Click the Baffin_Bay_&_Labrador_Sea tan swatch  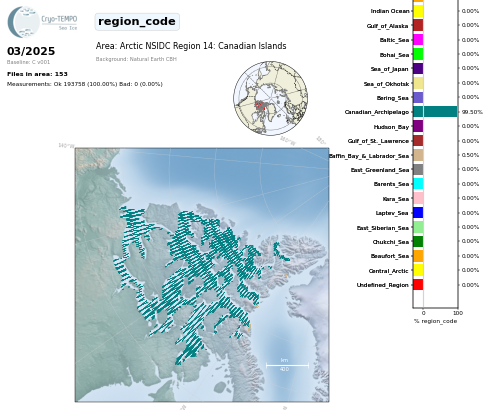pyautogui.click(x=418, y=155)
